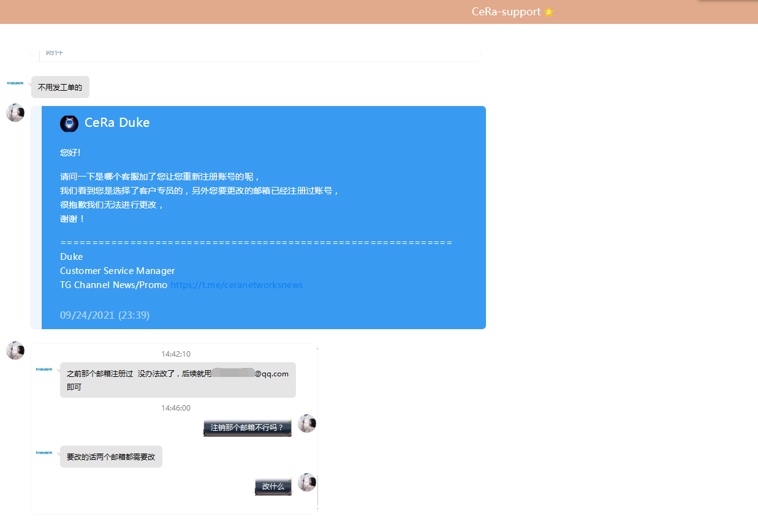Click the avatar next to 改什么 bubble
This screenshot has height=532, width=758.
coord(306,482)
